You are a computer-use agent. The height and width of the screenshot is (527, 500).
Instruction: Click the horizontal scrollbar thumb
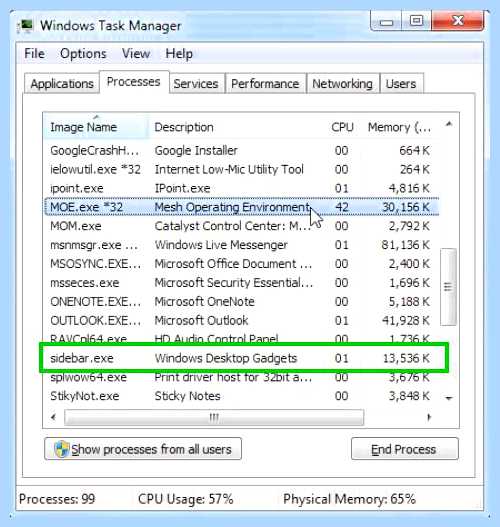tap(214, 417)
